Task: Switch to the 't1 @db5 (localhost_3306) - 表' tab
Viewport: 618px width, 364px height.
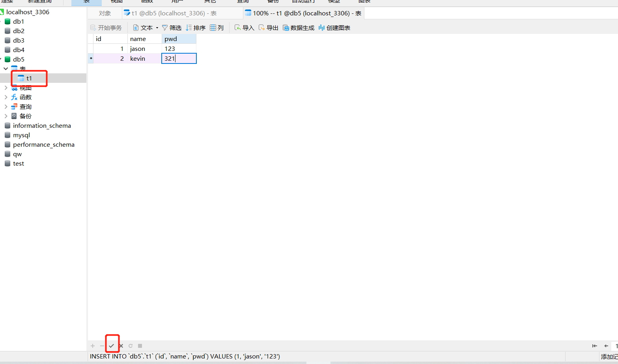Action: coord(183,13)
